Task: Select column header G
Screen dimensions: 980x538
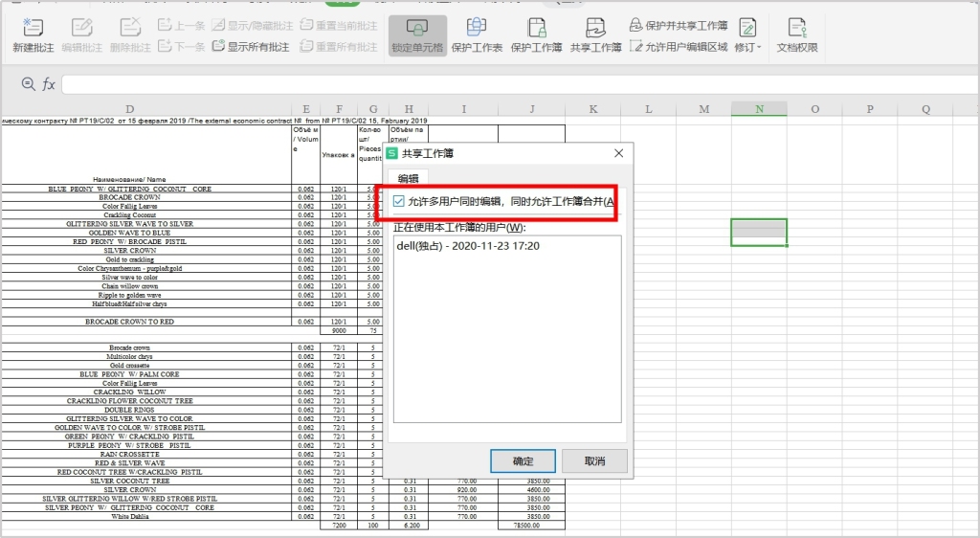Action: (x=373, y=109)
